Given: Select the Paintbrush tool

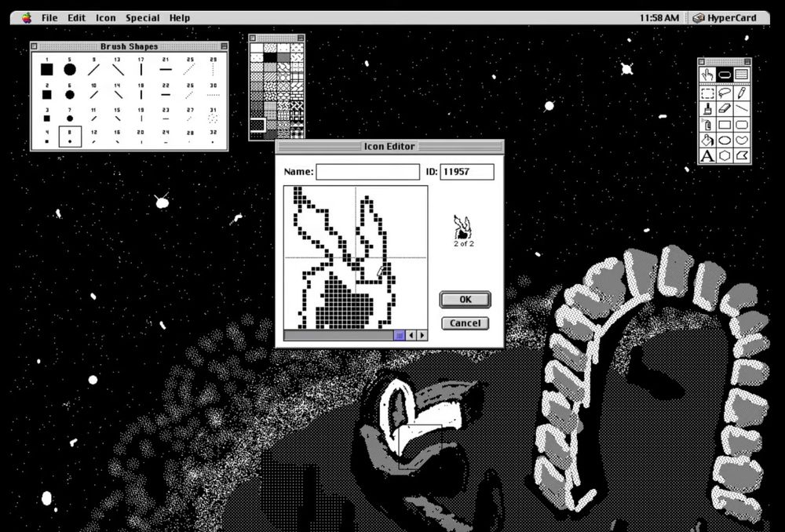Looking at the screenshot, I should click(707, 108).
